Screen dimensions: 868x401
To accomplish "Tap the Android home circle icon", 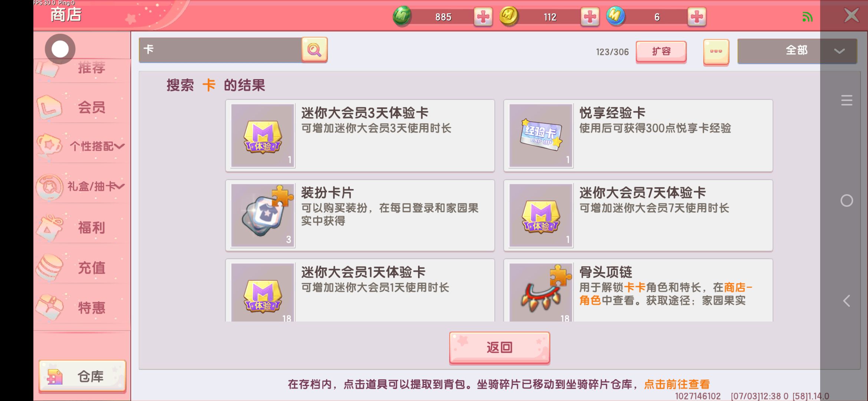I will 846,201.
